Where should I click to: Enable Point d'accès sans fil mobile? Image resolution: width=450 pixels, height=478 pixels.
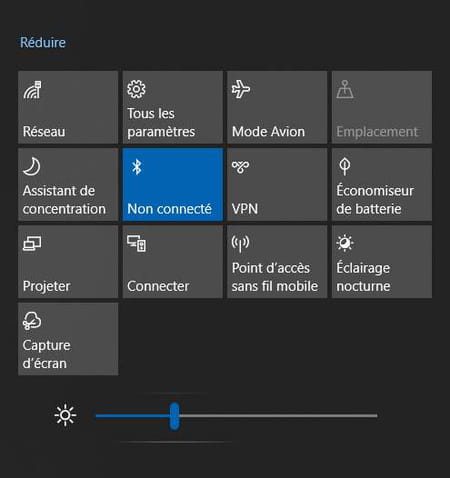click(277, 262)
